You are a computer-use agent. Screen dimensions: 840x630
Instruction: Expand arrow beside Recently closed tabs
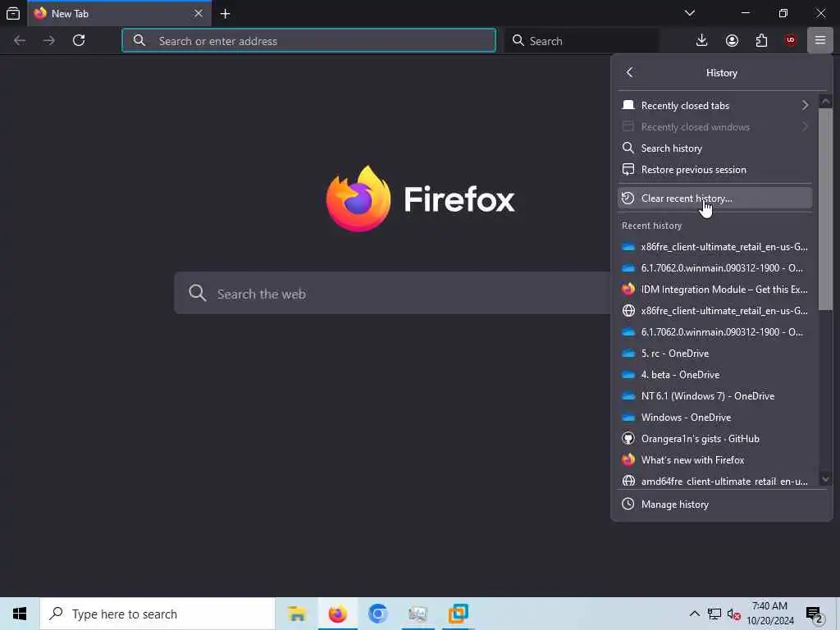tap(805, 106)
